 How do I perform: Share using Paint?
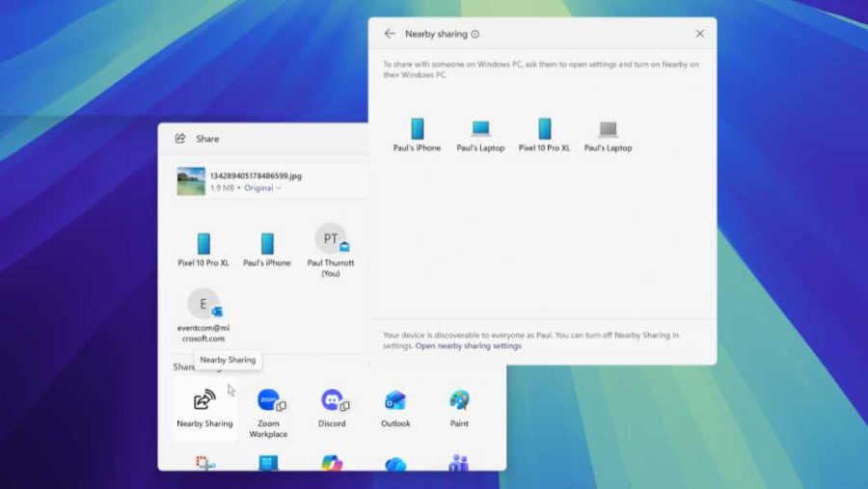[x=459, y=409]
